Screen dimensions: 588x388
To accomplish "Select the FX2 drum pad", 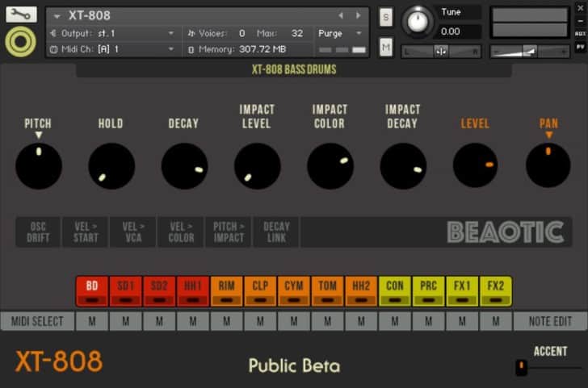I will pyautogui.click(x=496, y=291).
